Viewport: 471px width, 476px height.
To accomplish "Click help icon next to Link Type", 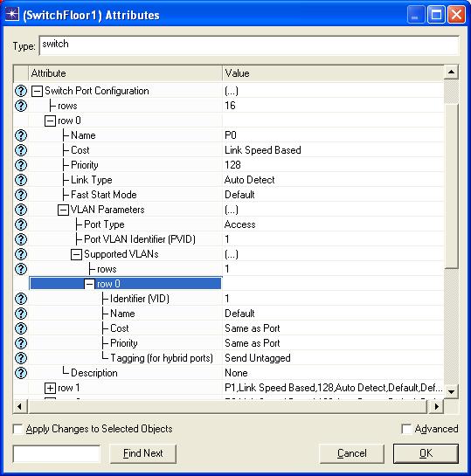I will (x=21, y=180).
